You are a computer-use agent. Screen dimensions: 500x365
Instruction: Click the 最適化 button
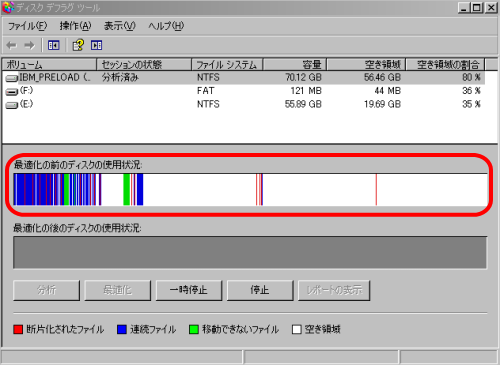118,290
